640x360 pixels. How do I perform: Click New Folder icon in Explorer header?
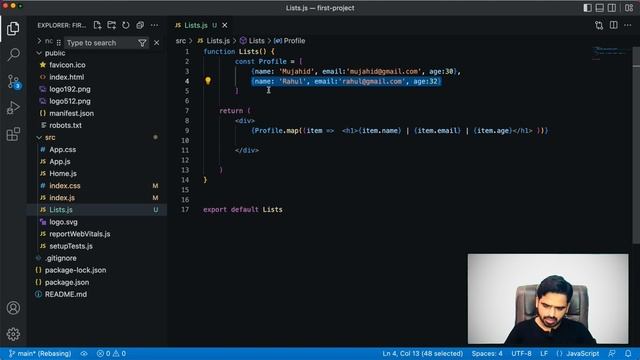tap(111, 25)
